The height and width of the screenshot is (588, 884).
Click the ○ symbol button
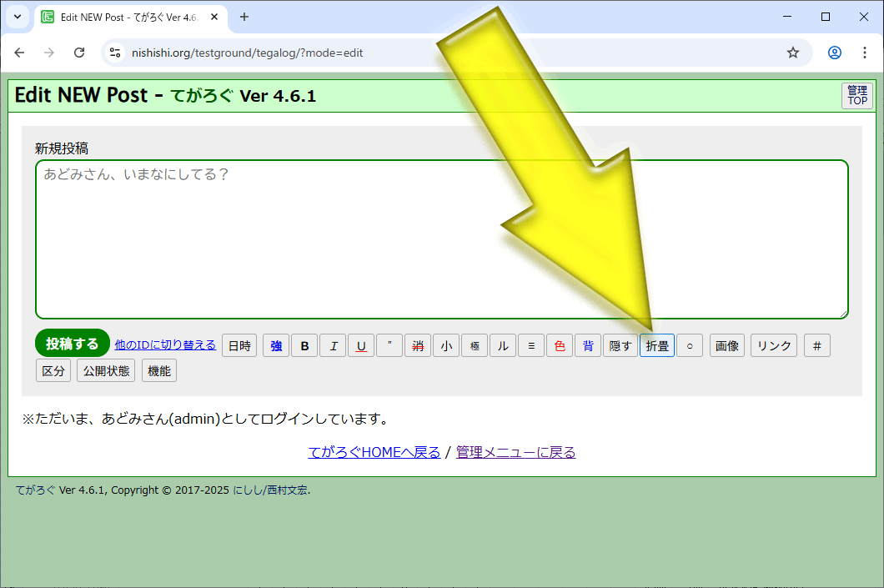point(690,345)
